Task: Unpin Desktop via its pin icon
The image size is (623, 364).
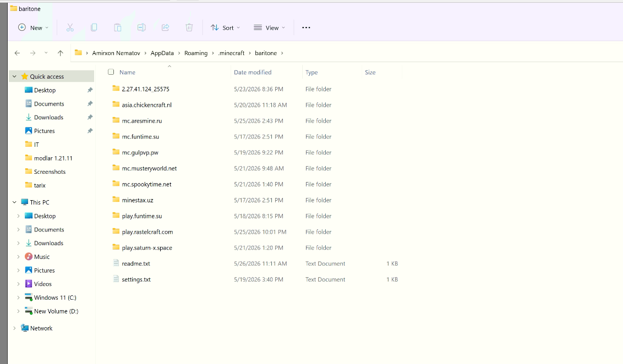Action: pos(90,90)
